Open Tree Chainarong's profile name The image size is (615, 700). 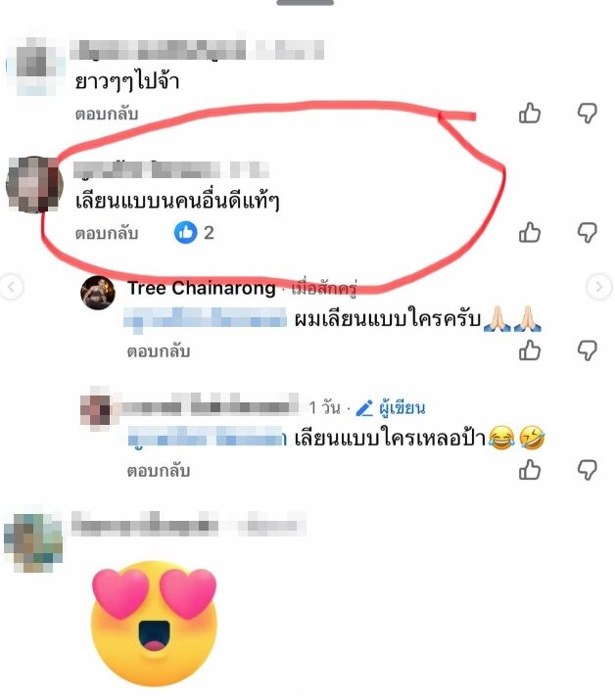pos(202,288)
